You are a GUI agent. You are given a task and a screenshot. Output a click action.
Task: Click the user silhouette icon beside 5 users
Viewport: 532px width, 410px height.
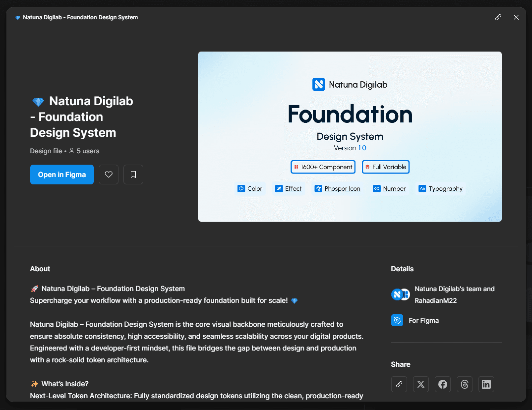tap(72, 151)
